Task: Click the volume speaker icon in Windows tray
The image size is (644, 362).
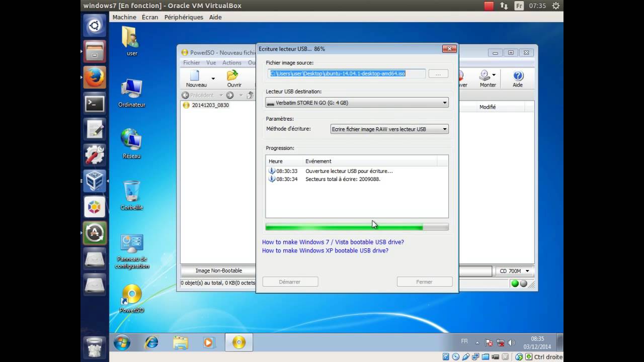Action: click(512, 343)
